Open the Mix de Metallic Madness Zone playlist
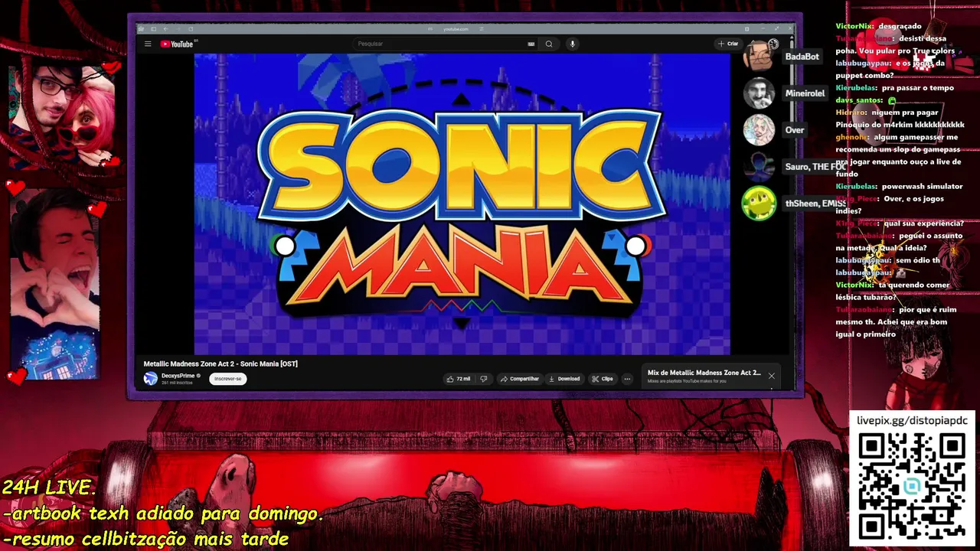This screenshot has height=551, width=980. click(704, 373)
